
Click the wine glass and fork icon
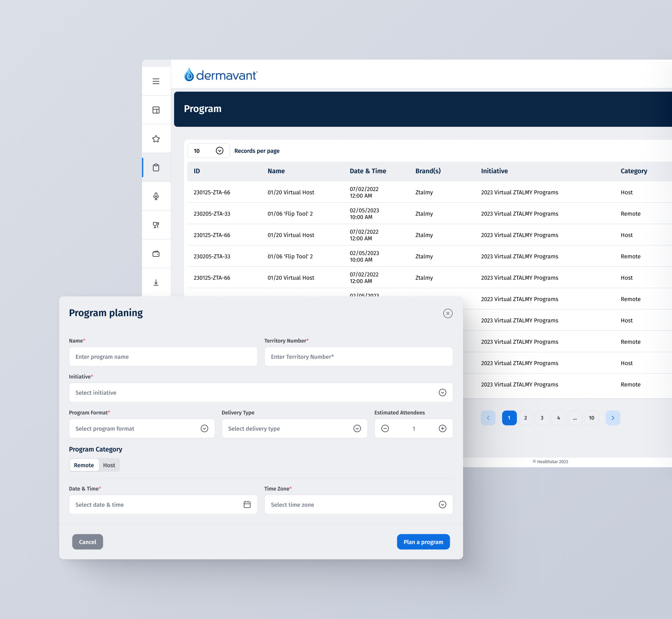tap(156, 225)
